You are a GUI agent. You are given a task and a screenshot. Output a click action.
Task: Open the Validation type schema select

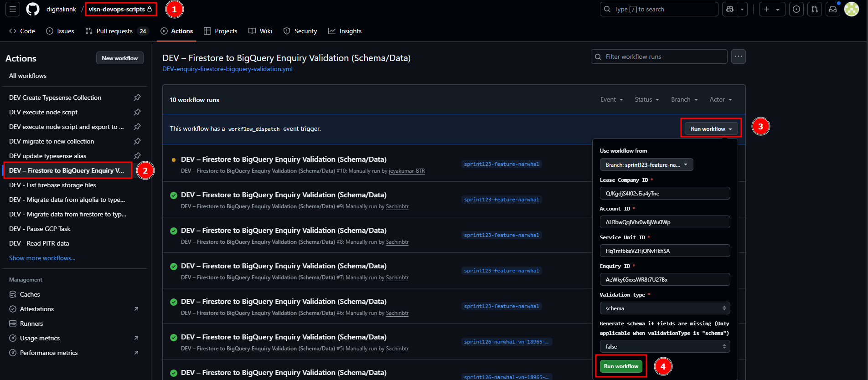click(665, 308)
